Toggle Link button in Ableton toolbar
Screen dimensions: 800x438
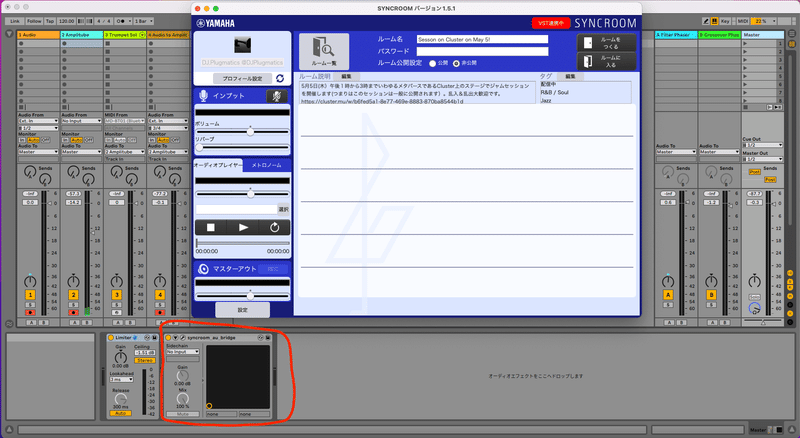15,21
